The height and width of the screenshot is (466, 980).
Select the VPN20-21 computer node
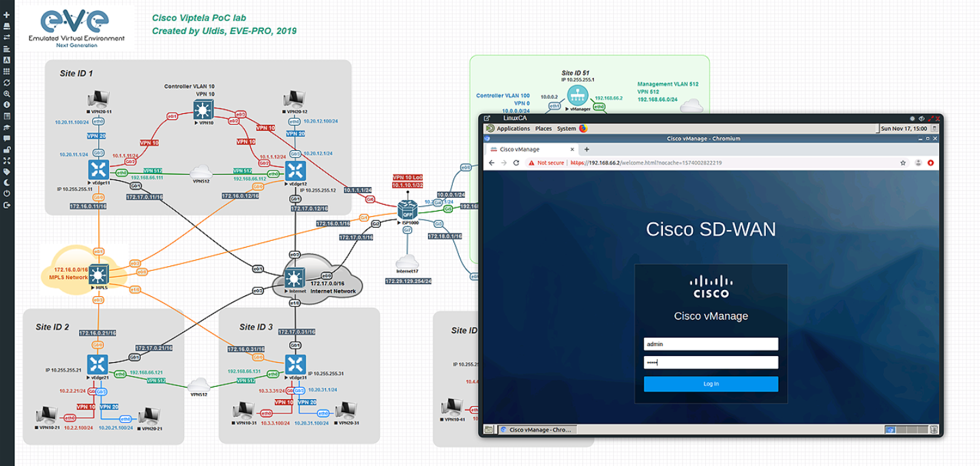point(149,415)
